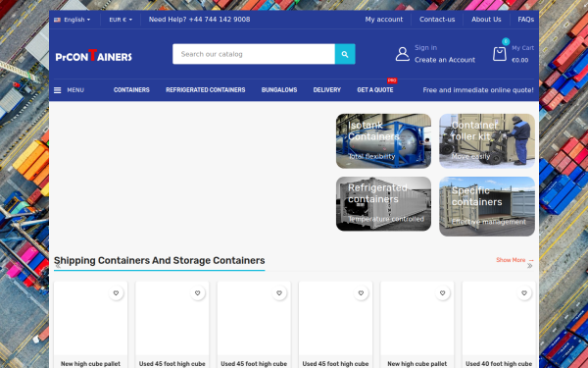Select DELIVERY in the navigation
The height and width of the screenshot is (368, 588).
[x=327, y=90]
